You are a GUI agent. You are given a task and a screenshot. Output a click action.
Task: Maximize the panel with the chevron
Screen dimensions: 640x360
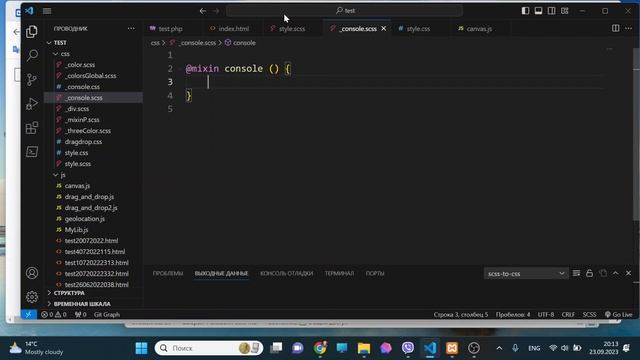click(x=616, y=273)
